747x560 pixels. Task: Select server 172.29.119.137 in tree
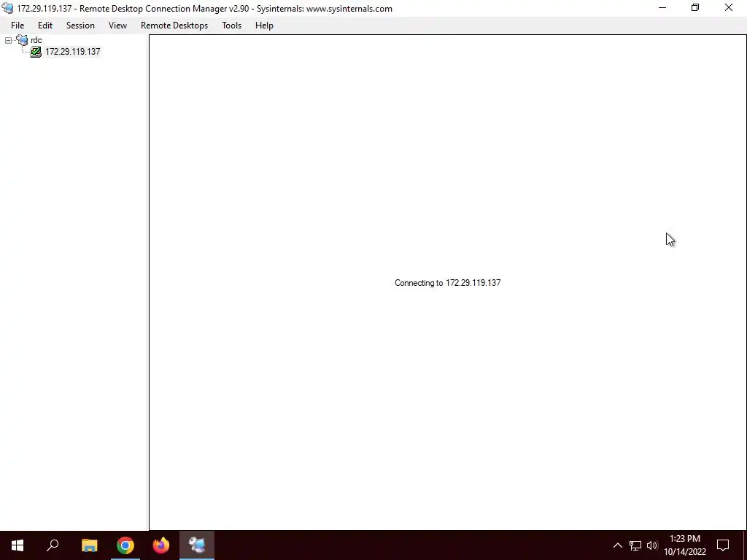72,52
